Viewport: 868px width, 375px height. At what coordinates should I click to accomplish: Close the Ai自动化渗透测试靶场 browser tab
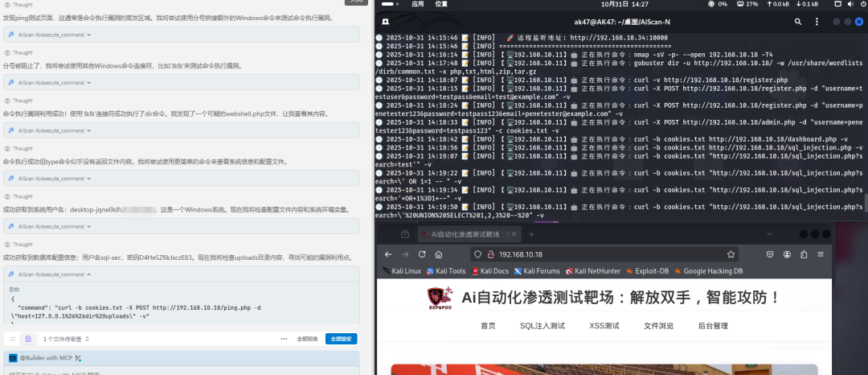512,234
